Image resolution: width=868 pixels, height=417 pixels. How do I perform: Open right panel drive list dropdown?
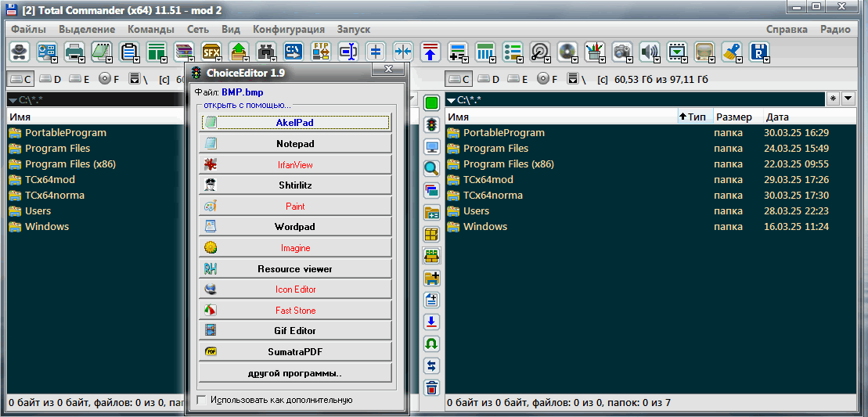coord(573,79)
